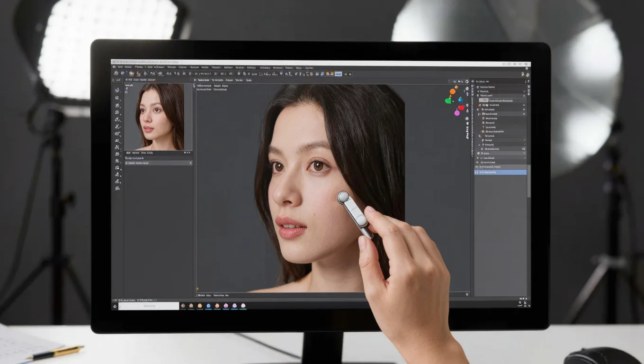644x364 pixels.
Task: Pick the orange color dot on canvas
Action: click(453, 91)
